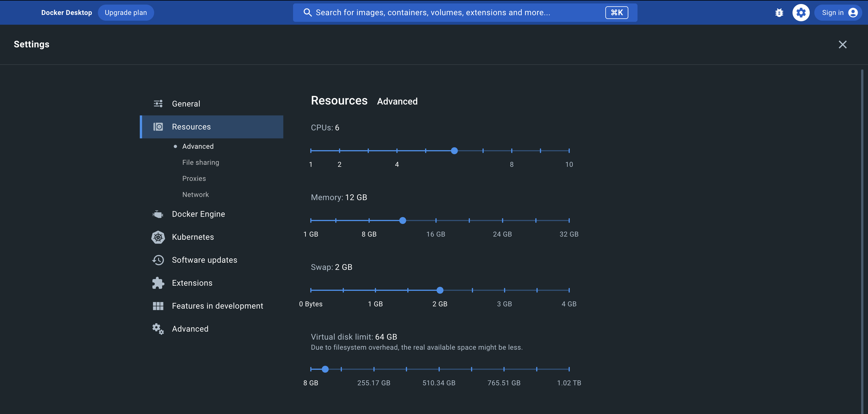
Task: Focus the search input field
Action: [x=465, y=13]
